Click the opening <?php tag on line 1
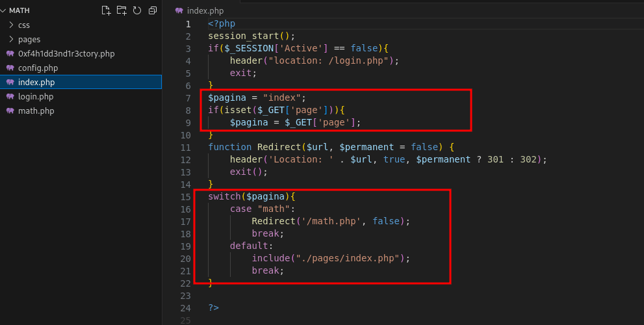This screenshot has width=644, height=325. [x=222, y=24]
